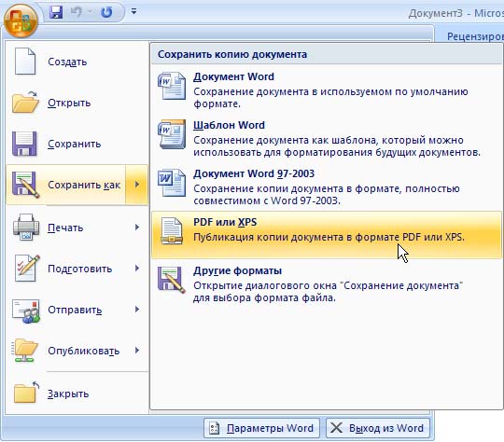Expand the Подготовить submenu arrow
504x442 pixels.
click(x=137, y=269)
